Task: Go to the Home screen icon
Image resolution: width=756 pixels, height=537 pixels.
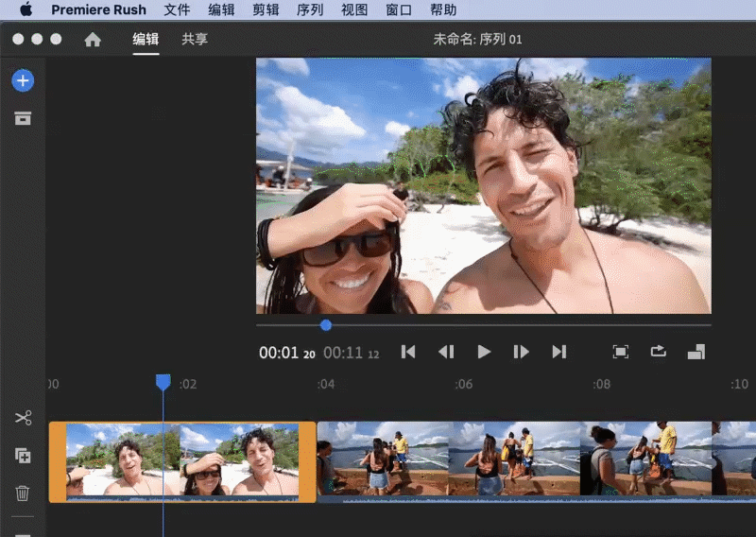Action: coord(93,40)
